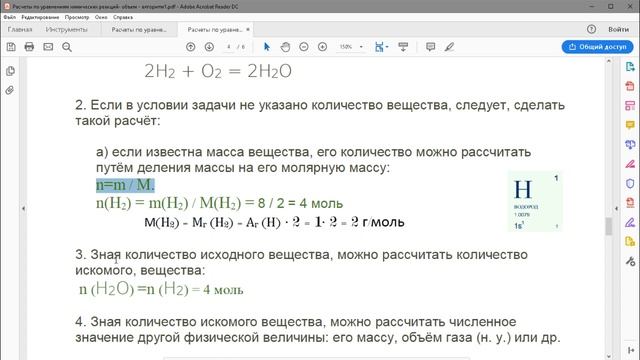Open the help question mark icon
Screen dimensions: 640x360
[x=591, y=29]
